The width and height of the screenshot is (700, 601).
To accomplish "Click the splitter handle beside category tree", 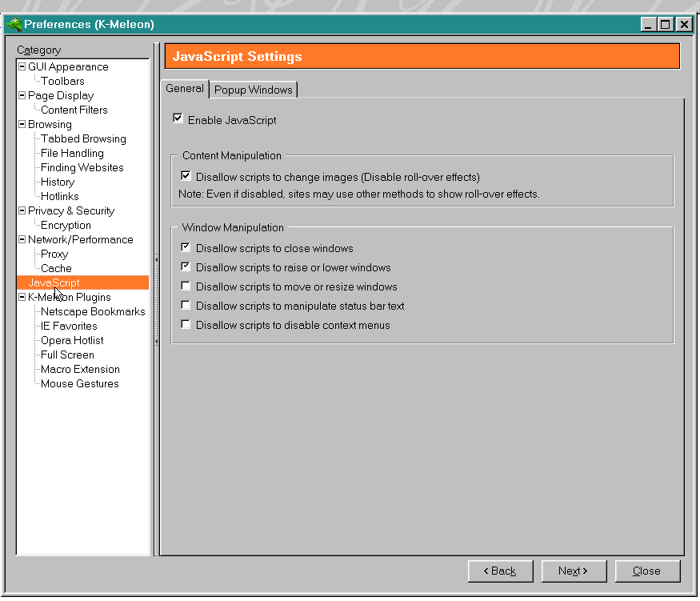I will click(x=156, y=304).
